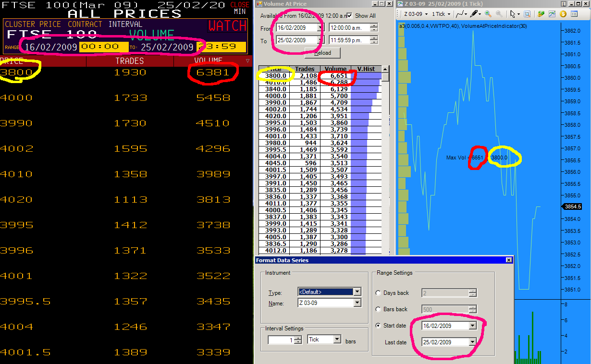Click the greyed zoom out magnifier
The image size is (591, 364).
(x=499, y=14)
